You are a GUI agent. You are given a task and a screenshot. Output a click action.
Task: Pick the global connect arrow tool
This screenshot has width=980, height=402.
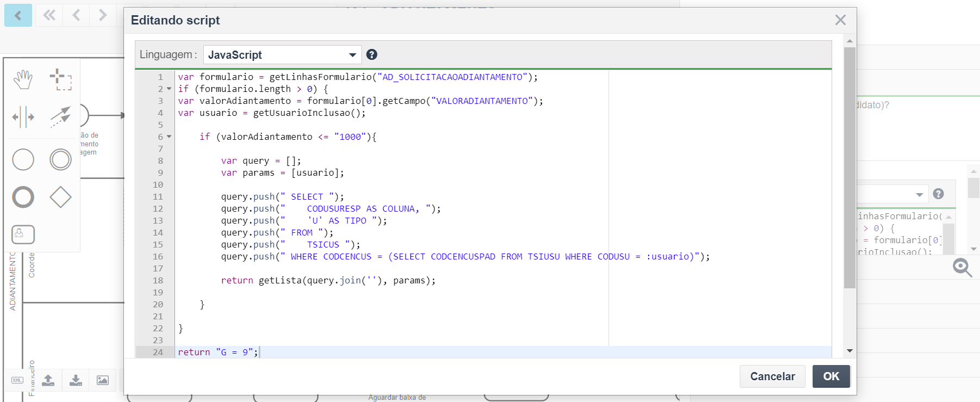pos(60,117)
